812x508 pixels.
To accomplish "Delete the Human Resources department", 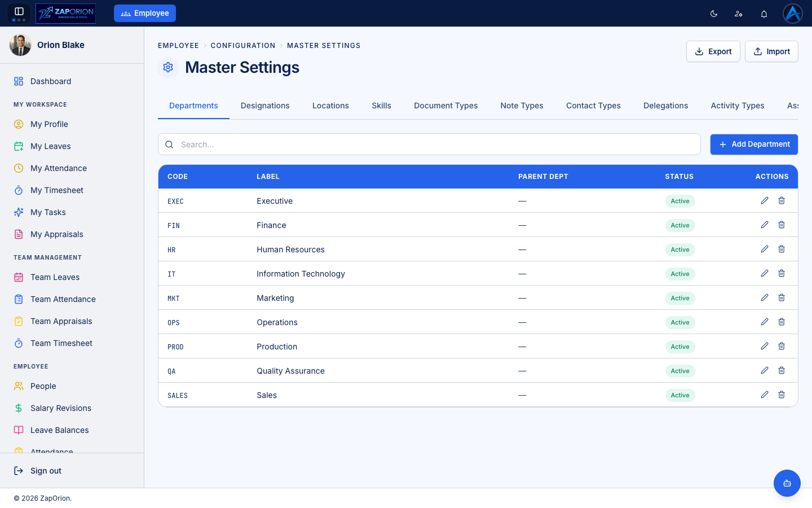I will pyautogui.click(x=782, y=249).
